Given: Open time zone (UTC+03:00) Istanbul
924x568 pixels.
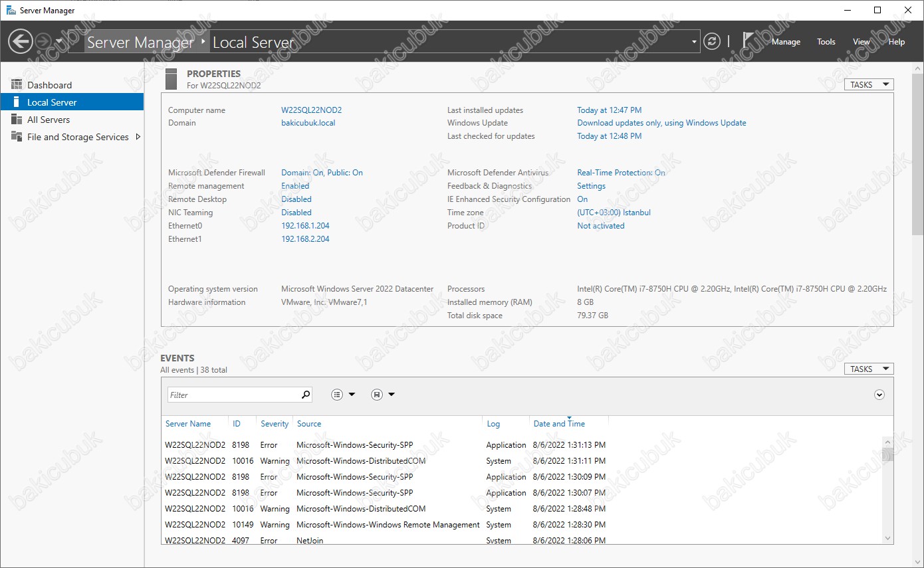Looking at the screenshot, I should (614, 213).
